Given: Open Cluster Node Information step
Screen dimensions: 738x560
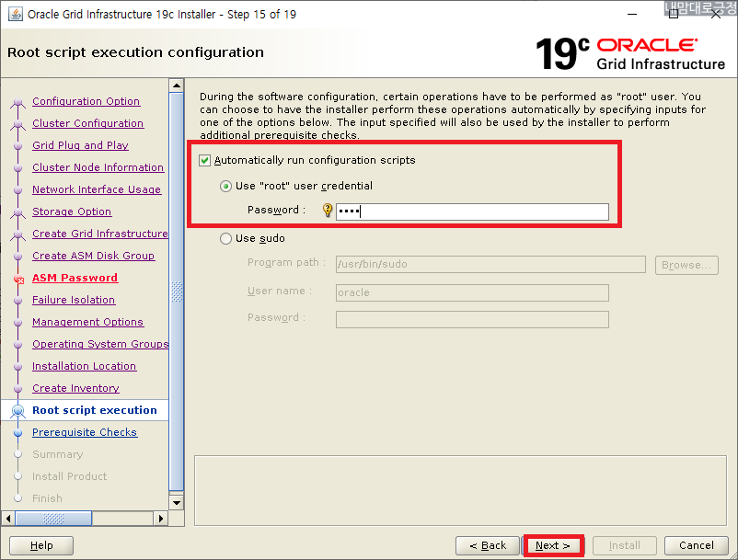Looking at the screenshot, I should click(x=98, y=167).
